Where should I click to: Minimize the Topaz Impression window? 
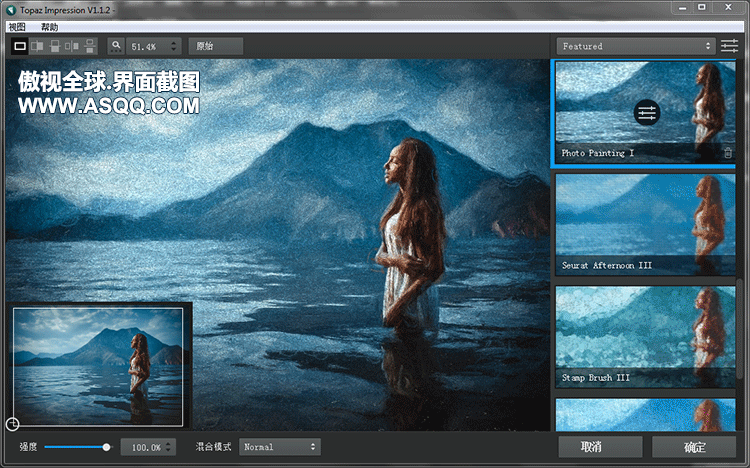click(x=682, y=8)
